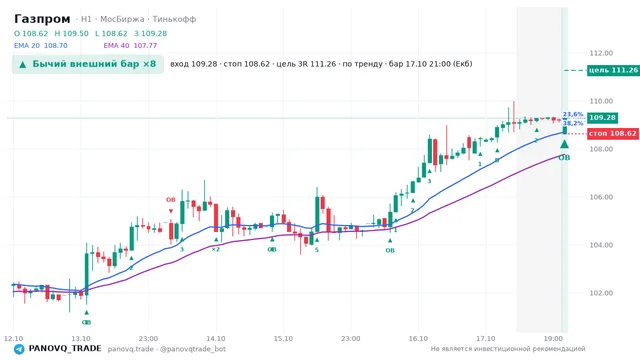Click the 106.00 price axis label
This screenshot has height=360, width=640.
click(x=601, y=197)
